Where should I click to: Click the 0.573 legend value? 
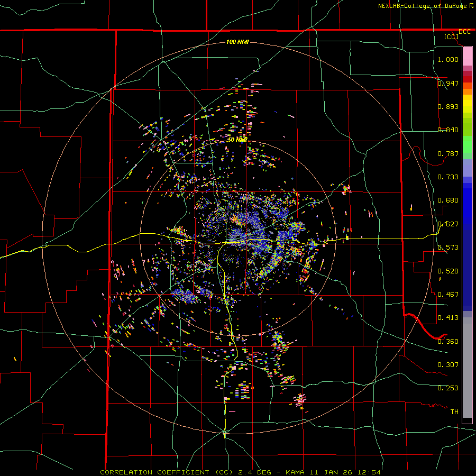pyautogui.click(x=448, y=248)
